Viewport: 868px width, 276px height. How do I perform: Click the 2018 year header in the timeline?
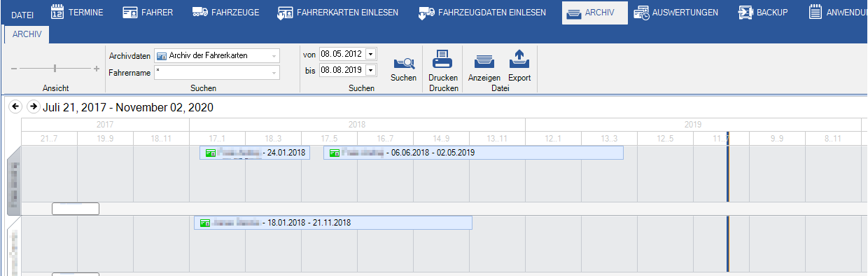357,124
